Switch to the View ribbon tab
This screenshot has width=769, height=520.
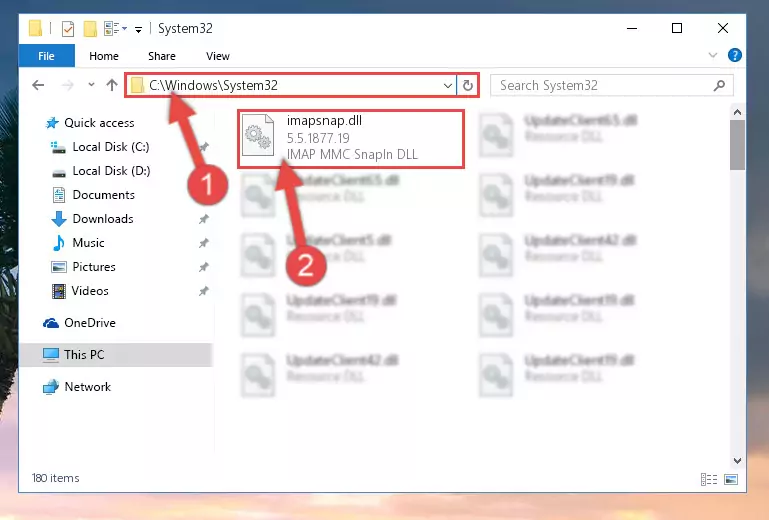tap(218, 56)
